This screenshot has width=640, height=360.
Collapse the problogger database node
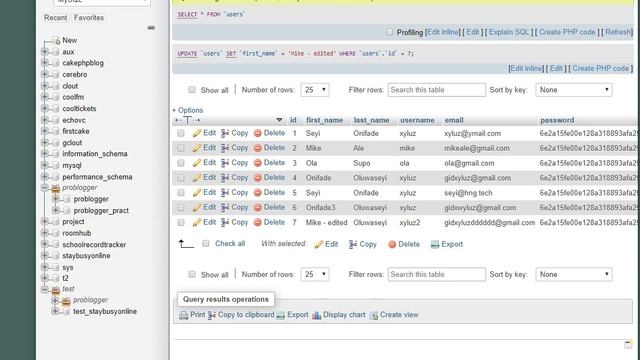point(44,188)
